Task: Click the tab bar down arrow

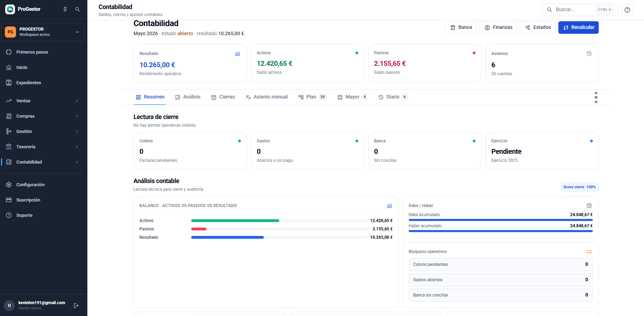Action: [596, 102]
